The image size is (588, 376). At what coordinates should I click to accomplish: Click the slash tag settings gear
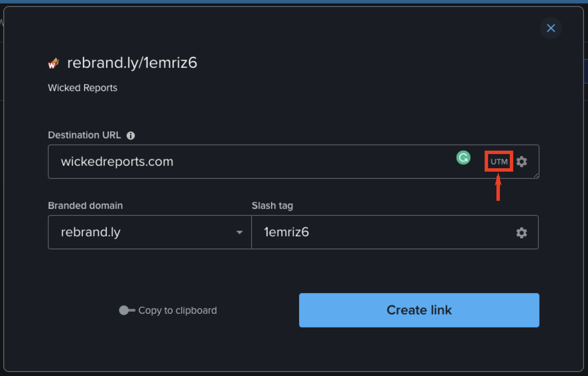(522, 233)
